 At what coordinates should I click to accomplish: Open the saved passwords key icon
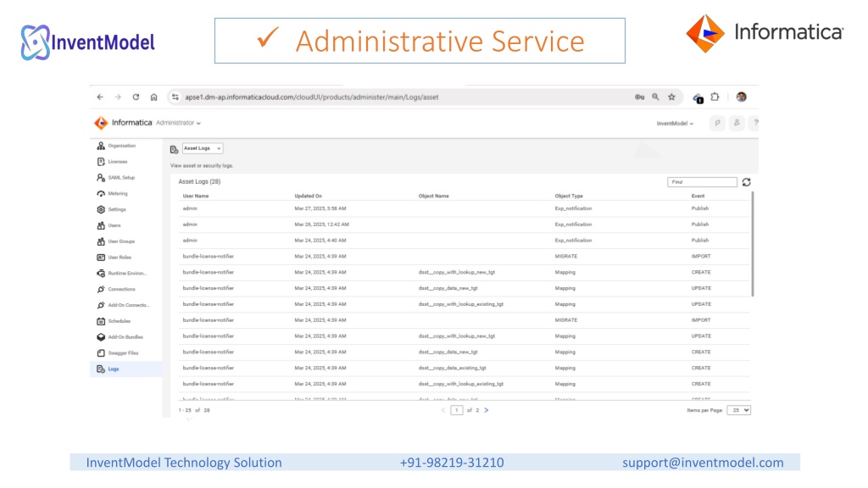click(639, 97)
